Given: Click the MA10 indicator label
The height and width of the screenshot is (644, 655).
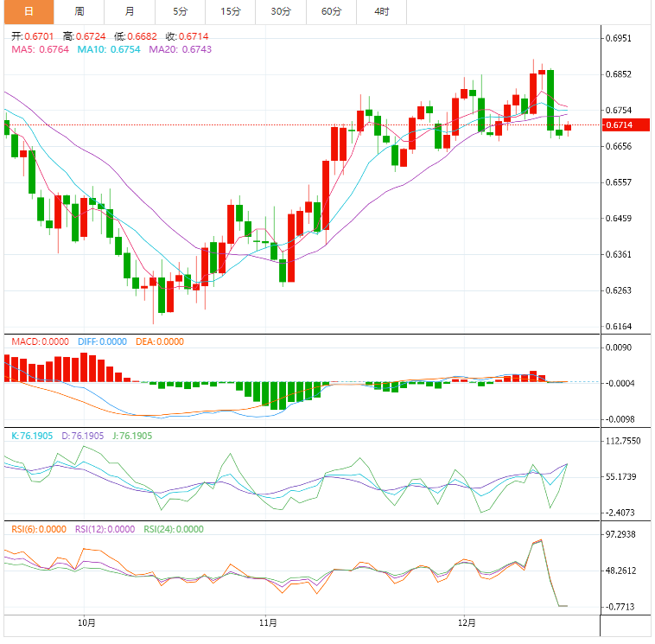Looking at the screenshot, I should 109,50.
